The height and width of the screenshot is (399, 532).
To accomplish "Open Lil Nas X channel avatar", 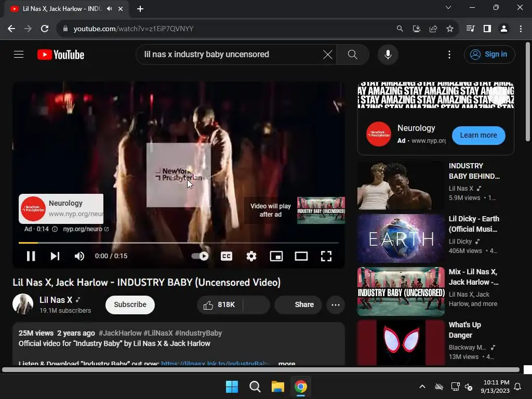I will pyautogui.click(x=23, y=304).
